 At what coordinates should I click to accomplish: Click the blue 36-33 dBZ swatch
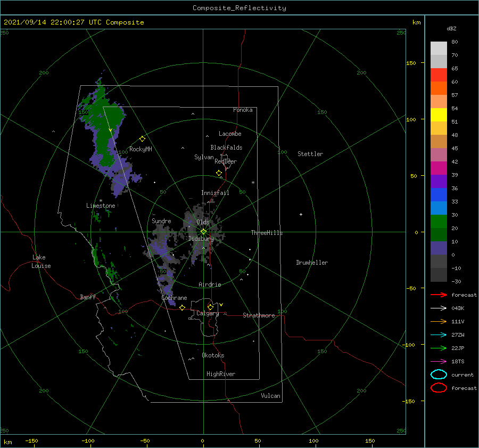point(439,195)
